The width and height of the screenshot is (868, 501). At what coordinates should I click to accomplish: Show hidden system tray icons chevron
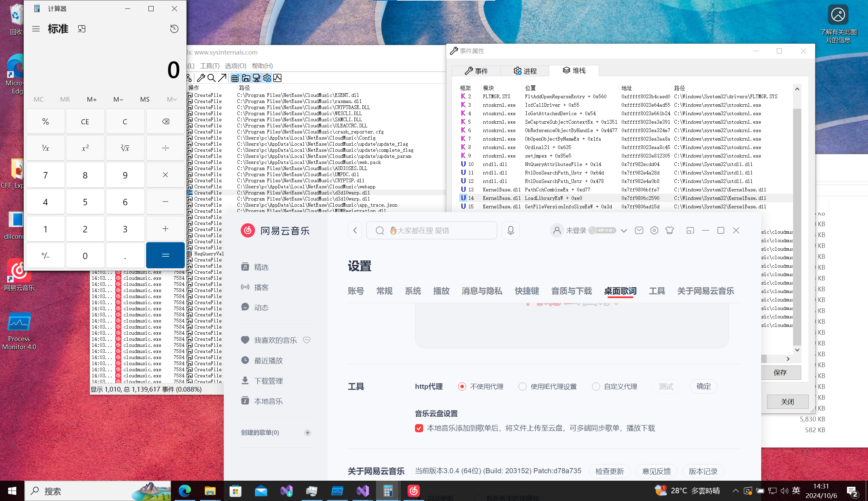coord(735,490)
